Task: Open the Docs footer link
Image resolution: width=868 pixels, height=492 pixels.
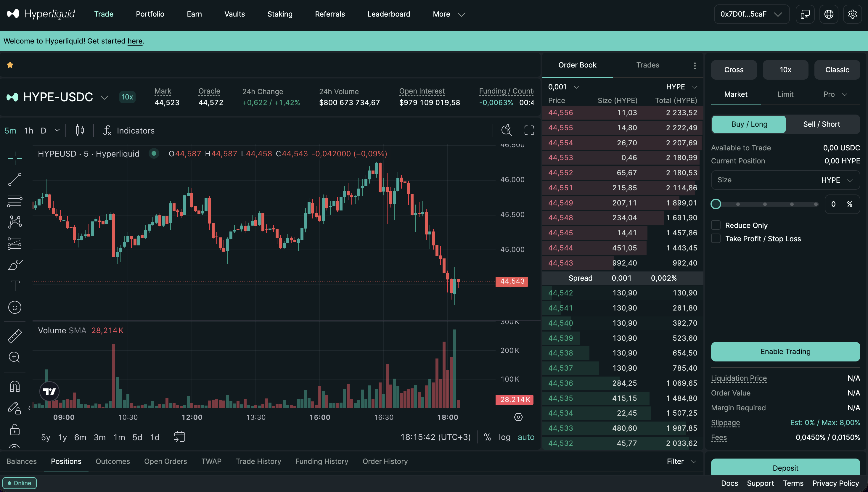Action: (729, 483)
